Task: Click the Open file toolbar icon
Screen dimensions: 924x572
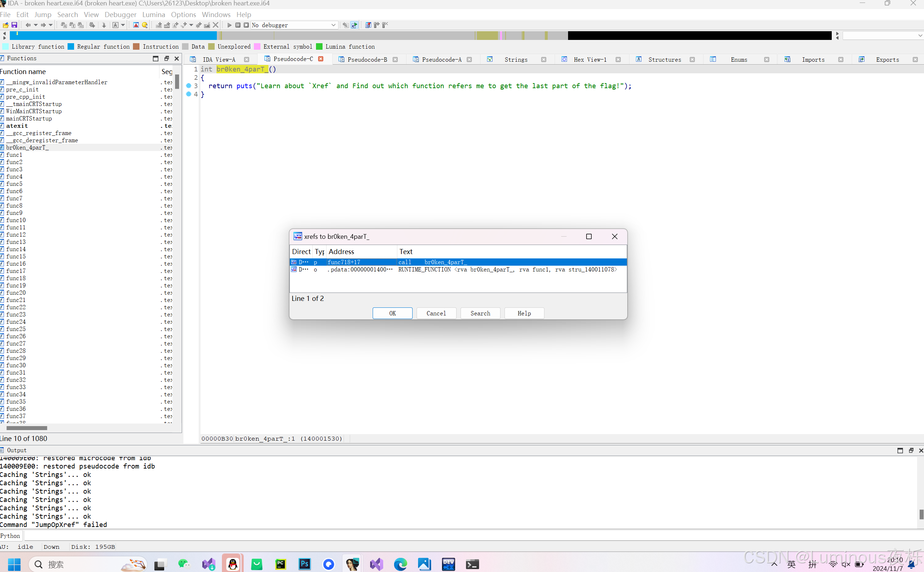Action: click(x=6, y=25)
